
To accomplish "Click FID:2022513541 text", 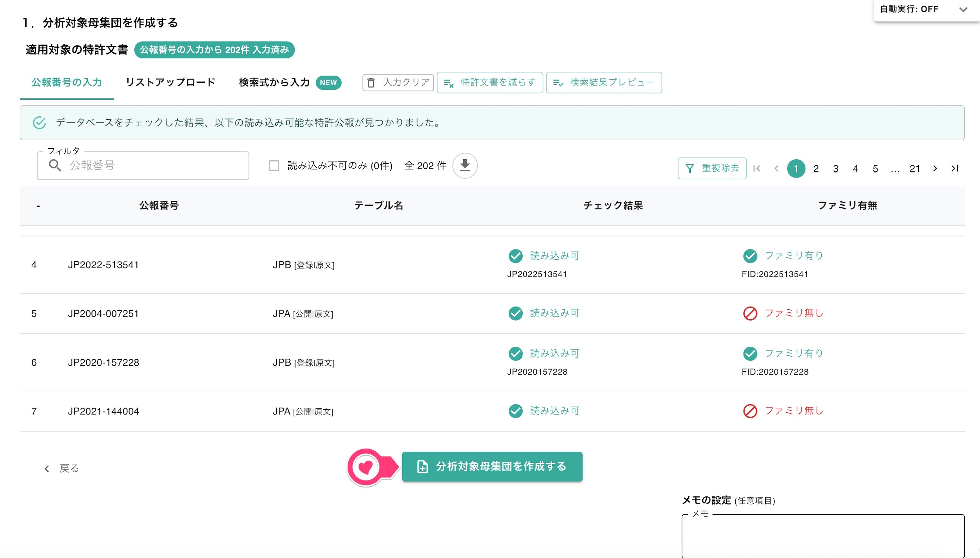I will tap(775, 274).
